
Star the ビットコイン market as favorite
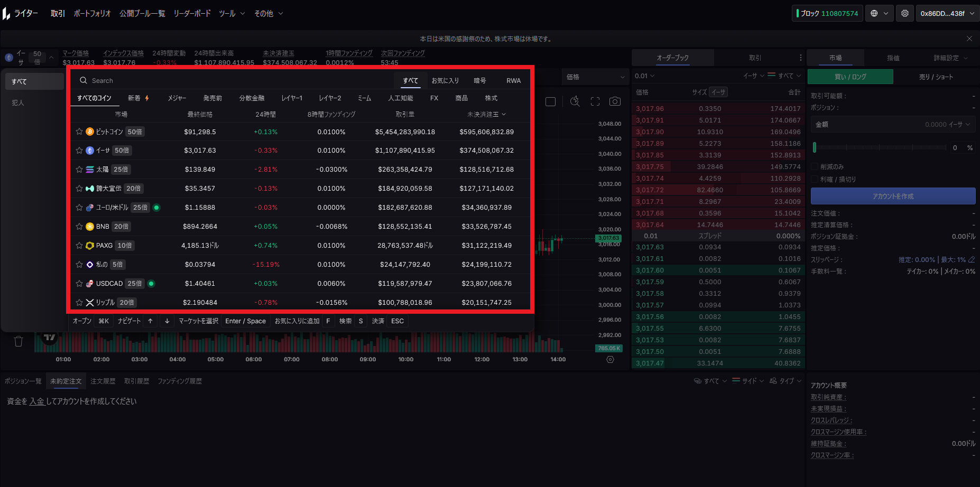click(x=79, y=132)
